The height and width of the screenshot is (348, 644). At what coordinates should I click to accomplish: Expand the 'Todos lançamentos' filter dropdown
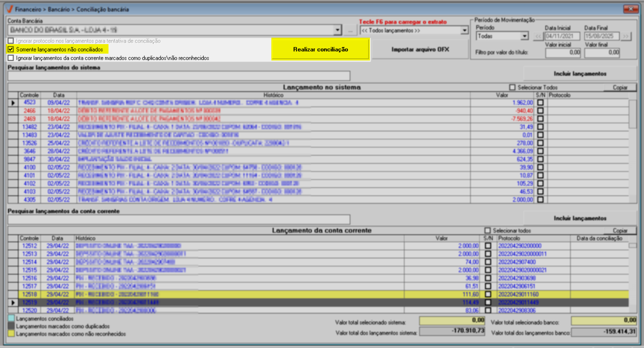click(x=464, y=30)
